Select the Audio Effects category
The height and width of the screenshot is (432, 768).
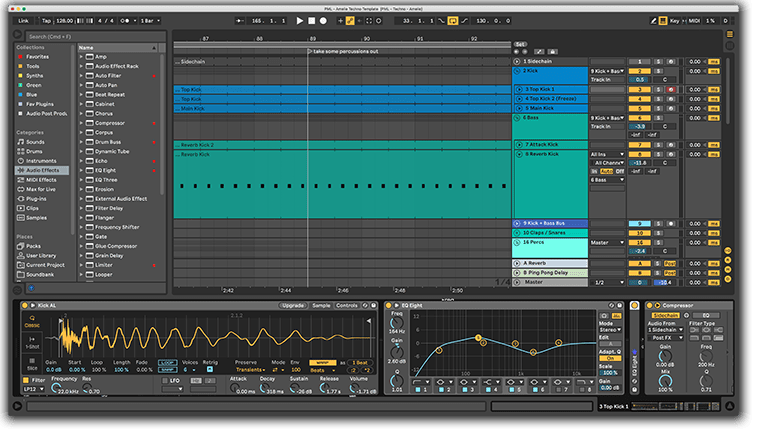42,170
